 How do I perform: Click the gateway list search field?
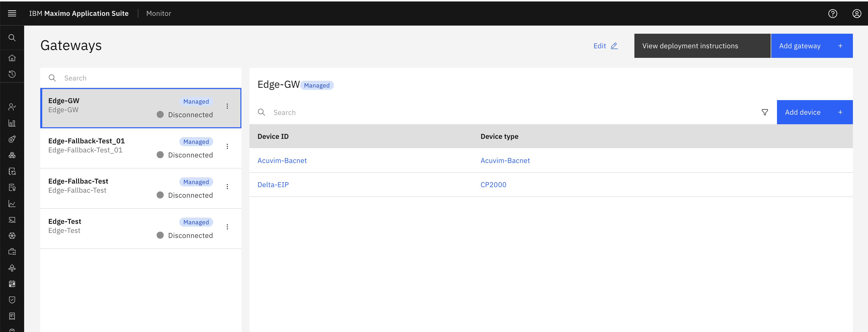[141, 78]
